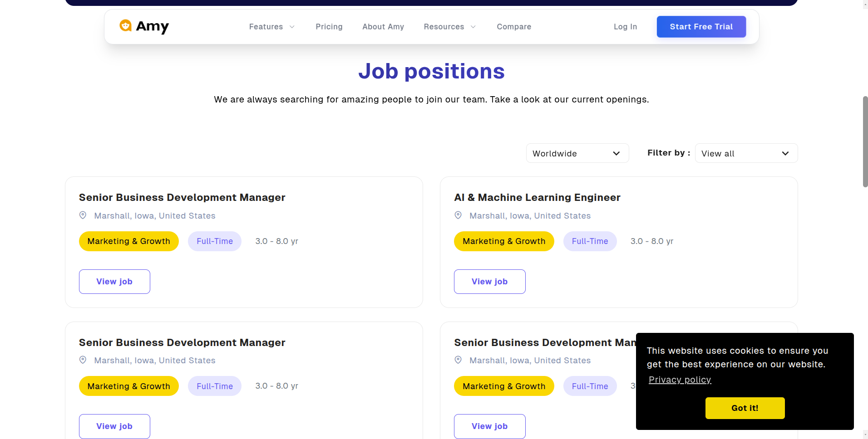This screenshot has height=439, width=868.
Task: Click the location pin on the bottom-left job card
Action: click(83, 360)
